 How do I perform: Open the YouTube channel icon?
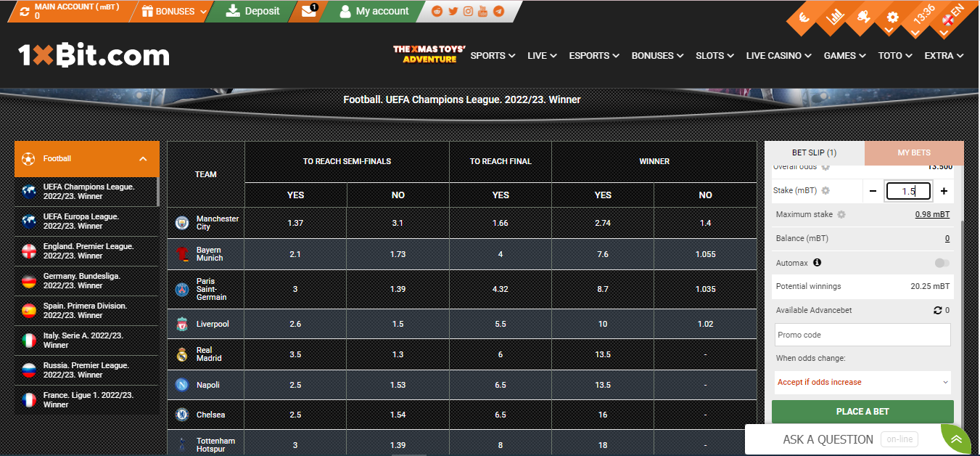click(483, 12)
